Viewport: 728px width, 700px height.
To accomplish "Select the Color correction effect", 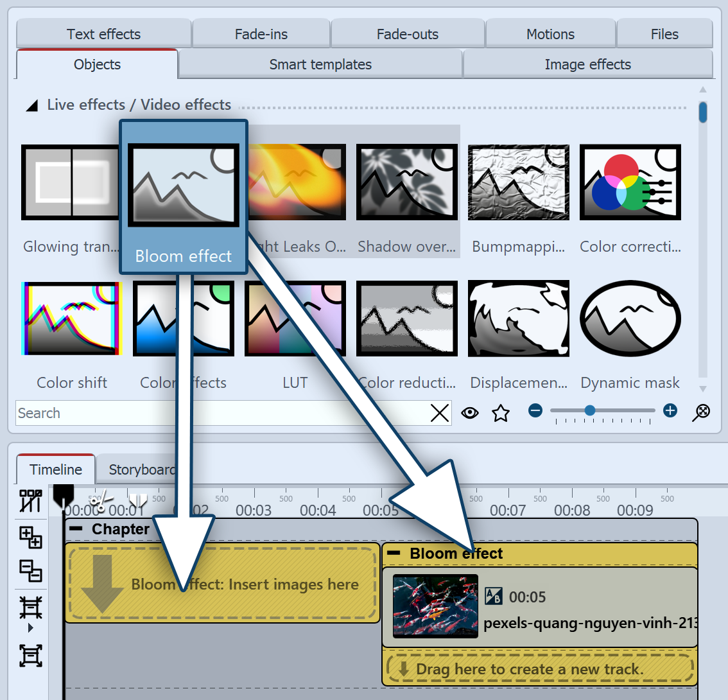I will click(x=630, y=182).
